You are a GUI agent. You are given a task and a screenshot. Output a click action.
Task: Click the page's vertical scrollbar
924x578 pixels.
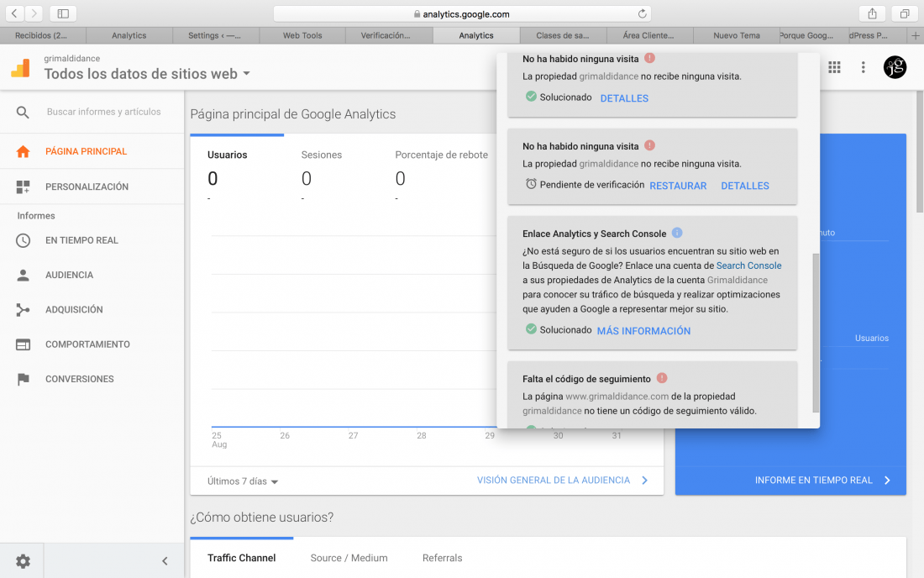point(920,152)
